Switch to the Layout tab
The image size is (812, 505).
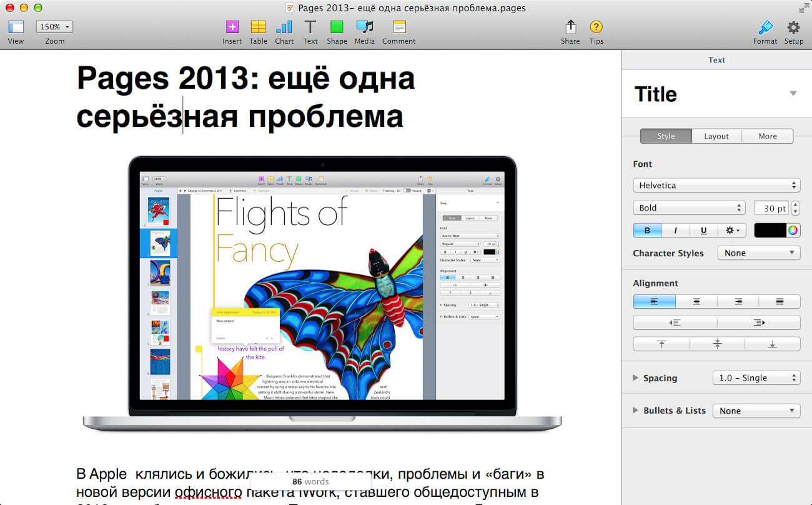(716, 136)
